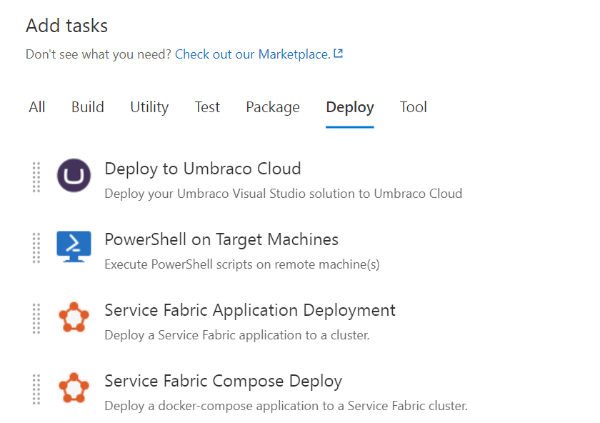Click the external link icon after Marketplace
600x423 pixels.
[x=338, y=53]
